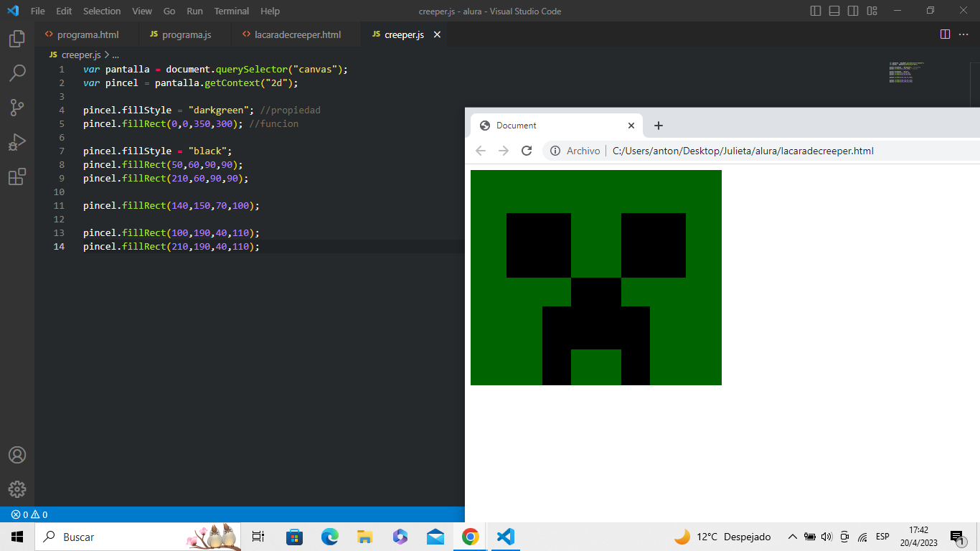980x551 pixels.
Task: Toggle the bottom panel layout
Action: 834,11
